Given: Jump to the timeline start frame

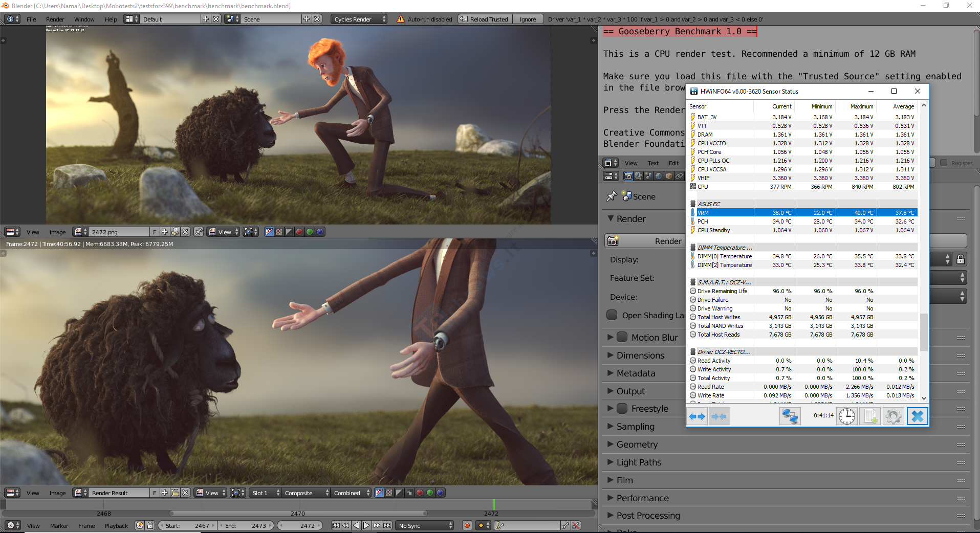Looking at the screenshot, I should 336,525.
